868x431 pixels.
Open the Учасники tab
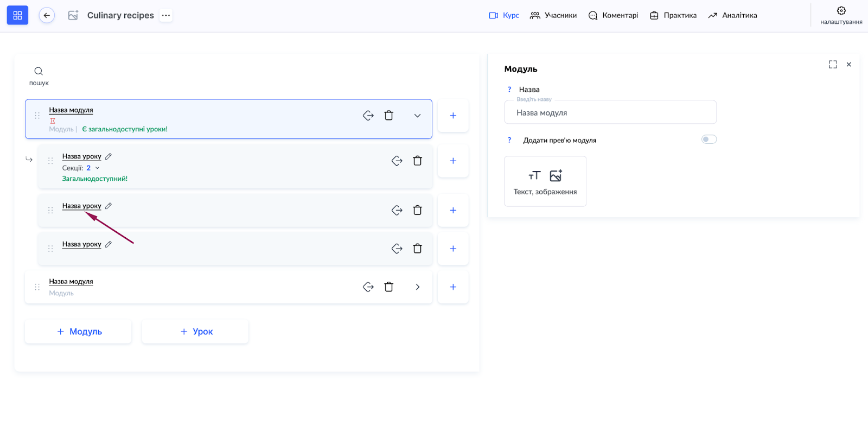point(553,15)
